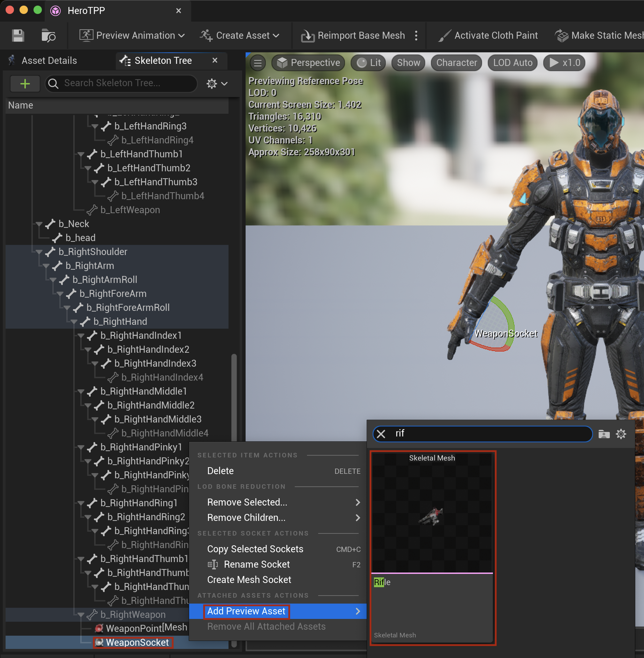
Task: Open Reimport Base Mesh options ellipsis
Action: [416, 36]
